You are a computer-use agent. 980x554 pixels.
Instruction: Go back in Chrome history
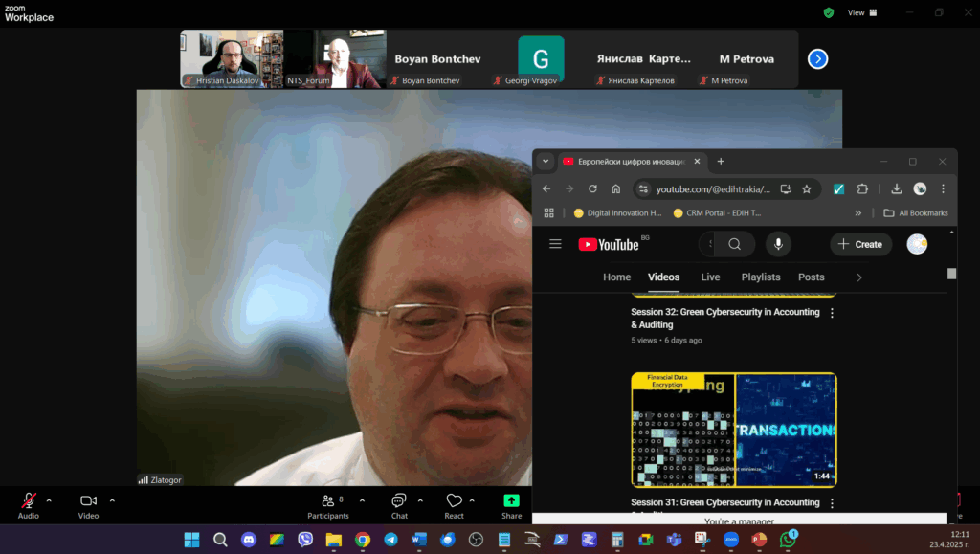point(546,188)
